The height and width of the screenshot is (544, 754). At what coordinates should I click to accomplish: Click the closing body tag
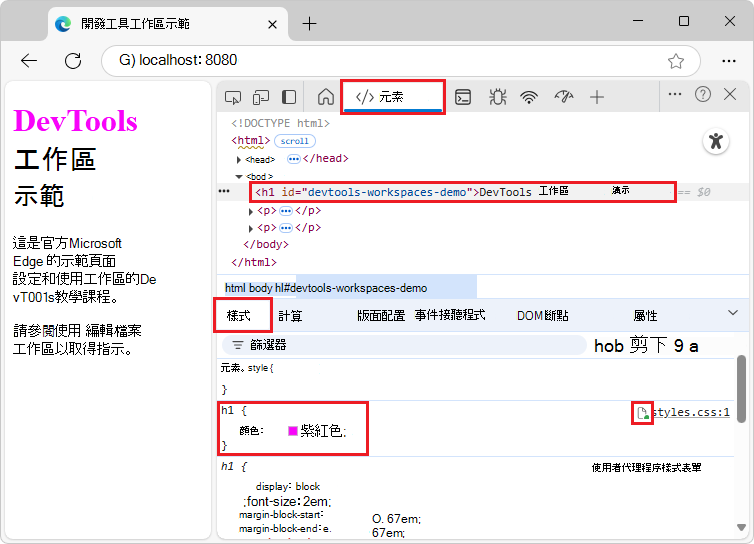tap(266, 244)
